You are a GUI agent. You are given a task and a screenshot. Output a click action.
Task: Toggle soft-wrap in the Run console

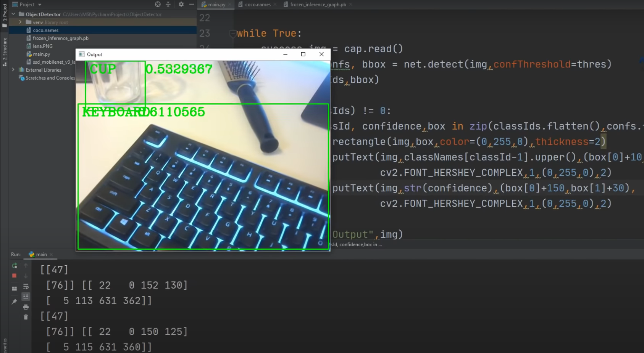click(x=26, y=286)
